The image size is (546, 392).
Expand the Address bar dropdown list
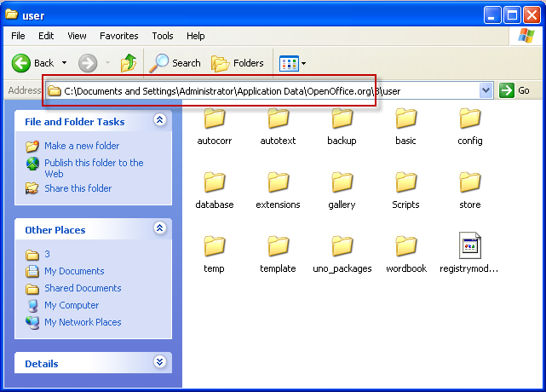click(486, 91)
